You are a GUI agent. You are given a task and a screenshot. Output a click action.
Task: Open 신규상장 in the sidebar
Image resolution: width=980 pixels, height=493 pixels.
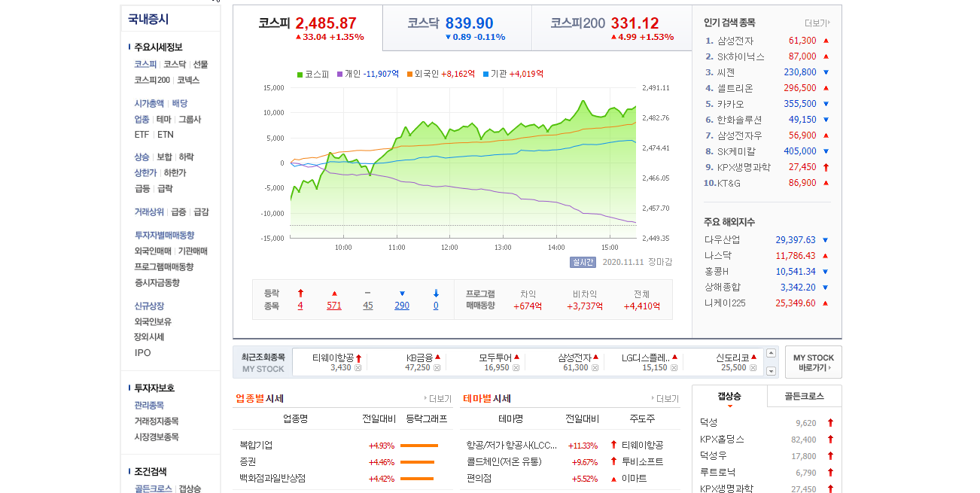point(149,306)
